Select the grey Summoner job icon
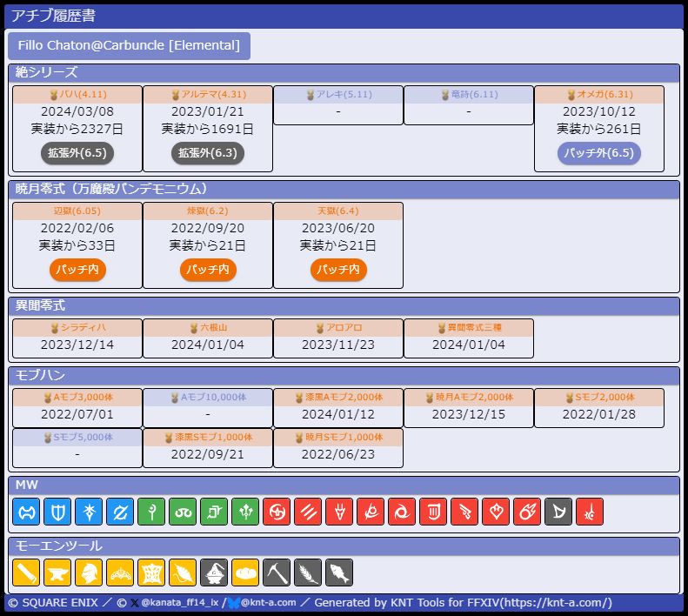Screen dimensions: 688x616 click(x=558, y=512)
